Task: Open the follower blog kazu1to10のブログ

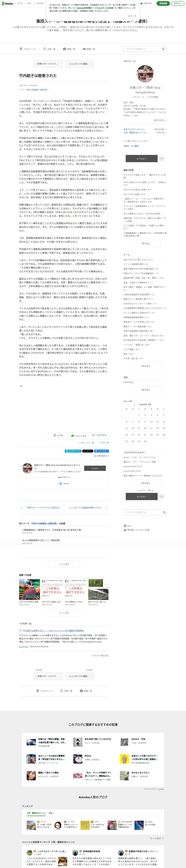Action: pos(133,466)
